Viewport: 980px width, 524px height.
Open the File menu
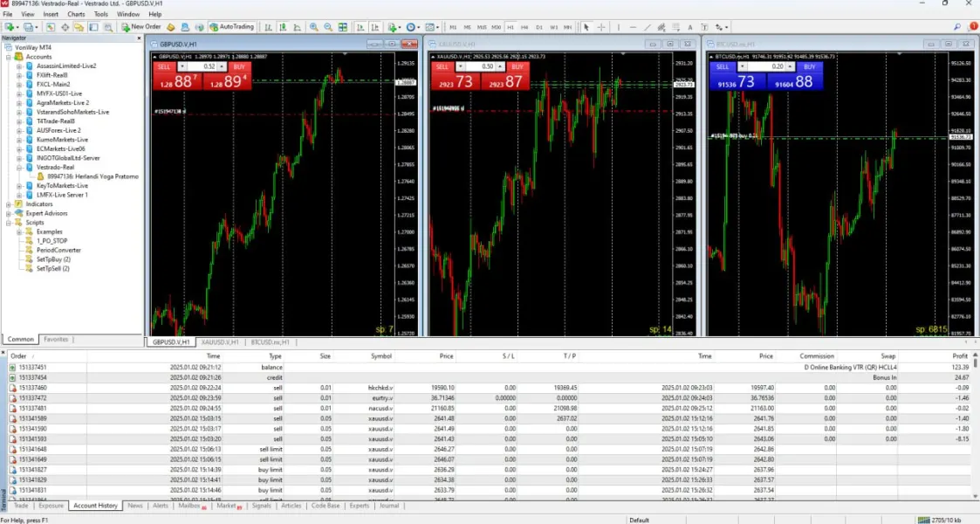click(x=8, y=14)
